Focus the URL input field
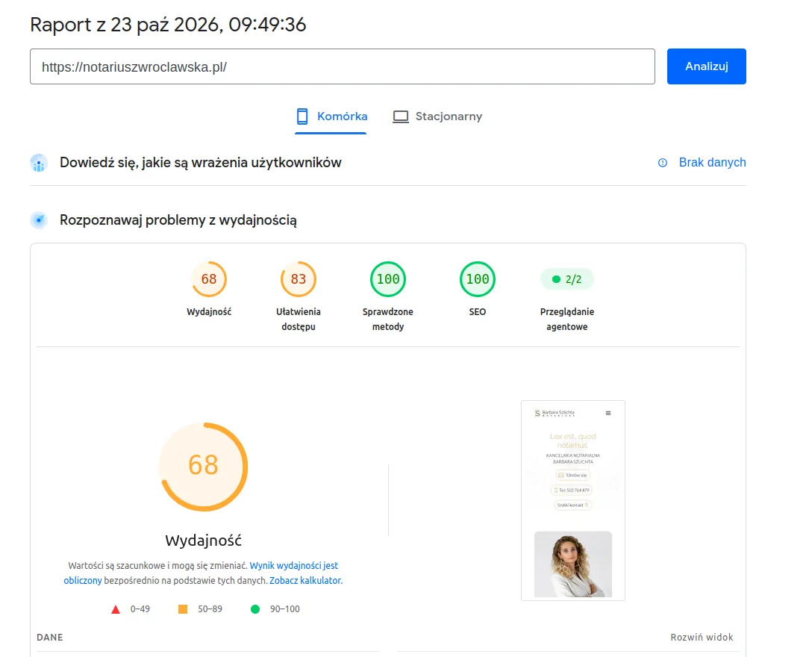The image size is (812, 657). (x=343, y=66)
